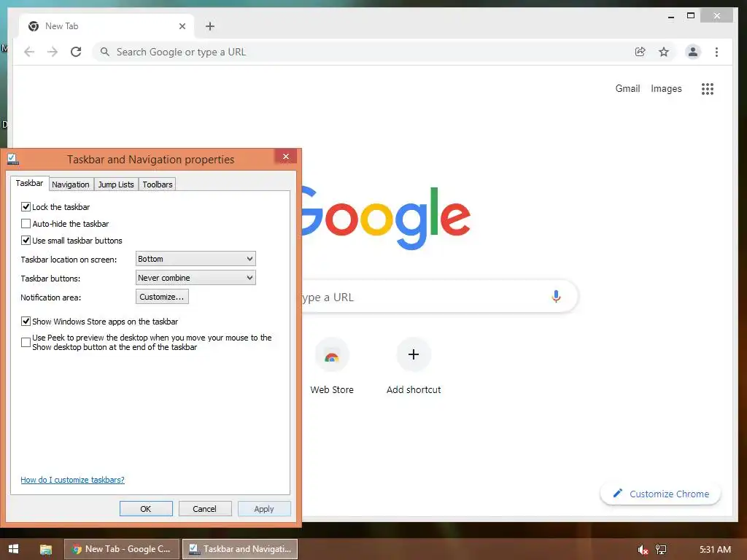Open the Taskbar buttons Never combine dropdown
Screen dimensions: 747x560
(196, 278)
